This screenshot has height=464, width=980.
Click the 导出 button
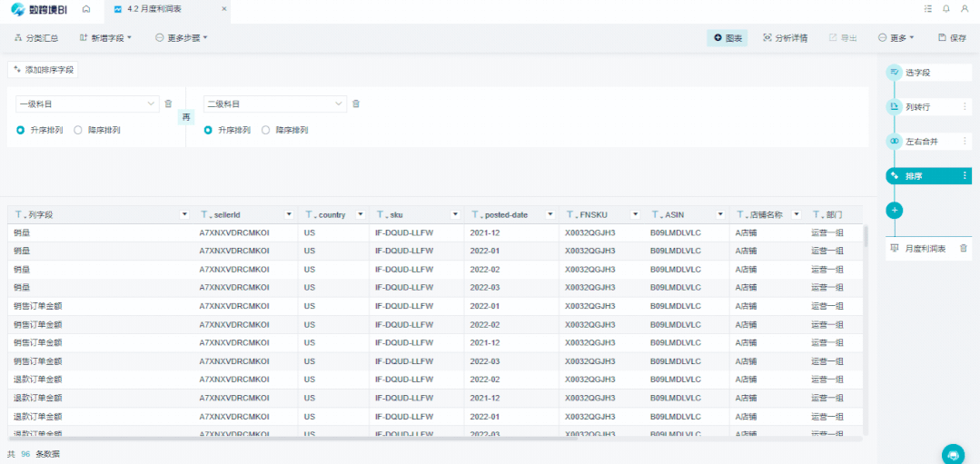[x=843, y=38]
